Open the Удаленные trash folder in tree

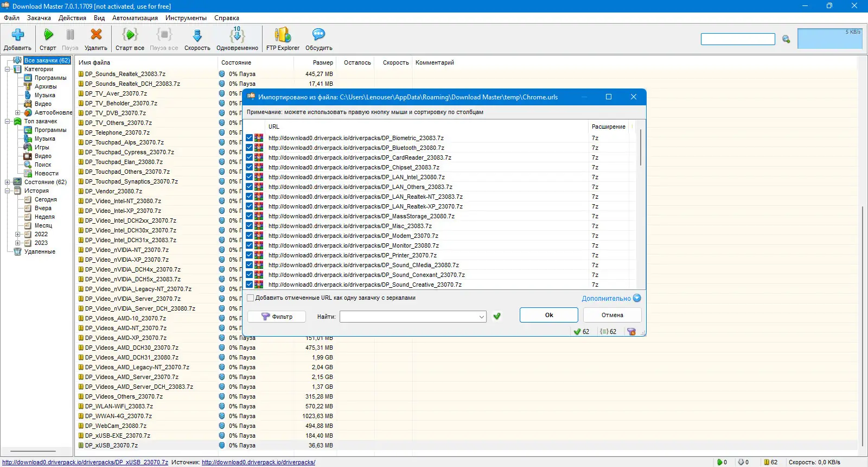coord(40,251)
